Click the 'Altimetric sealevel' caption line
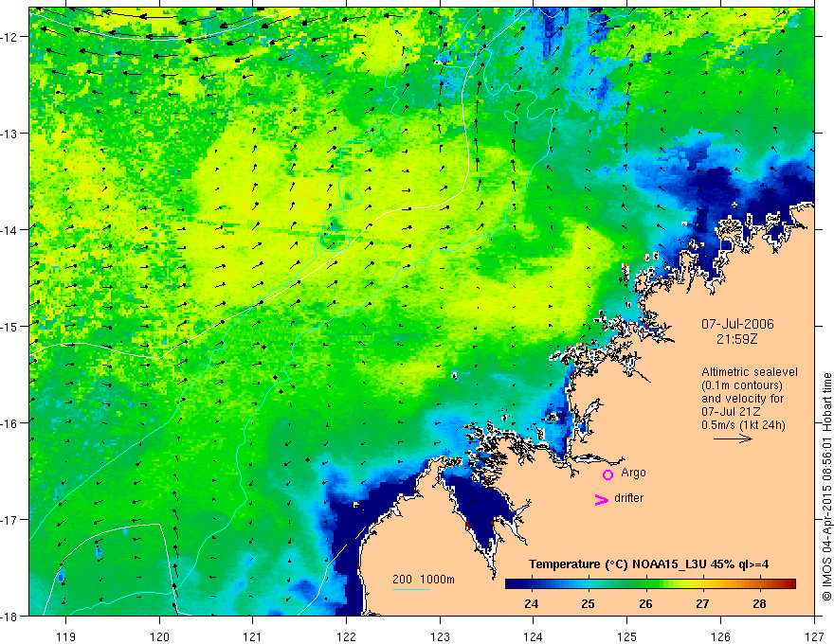 click(750, 372)
